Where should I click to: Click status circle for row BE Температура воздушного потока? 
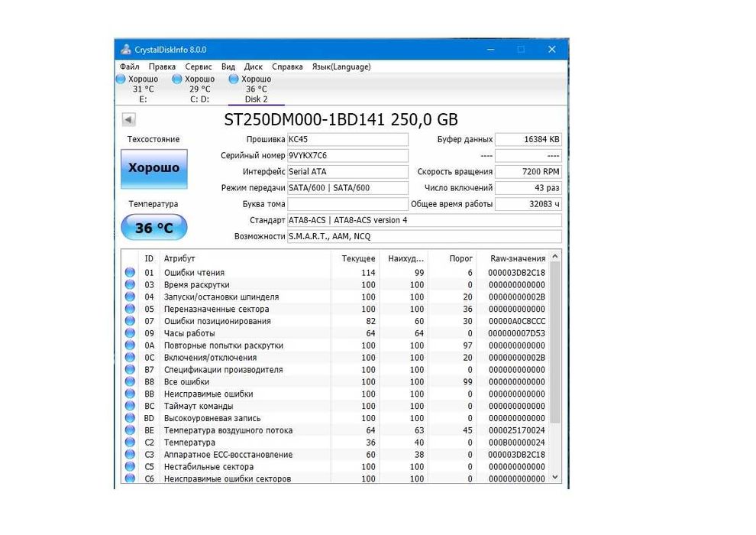coord(130,430)
